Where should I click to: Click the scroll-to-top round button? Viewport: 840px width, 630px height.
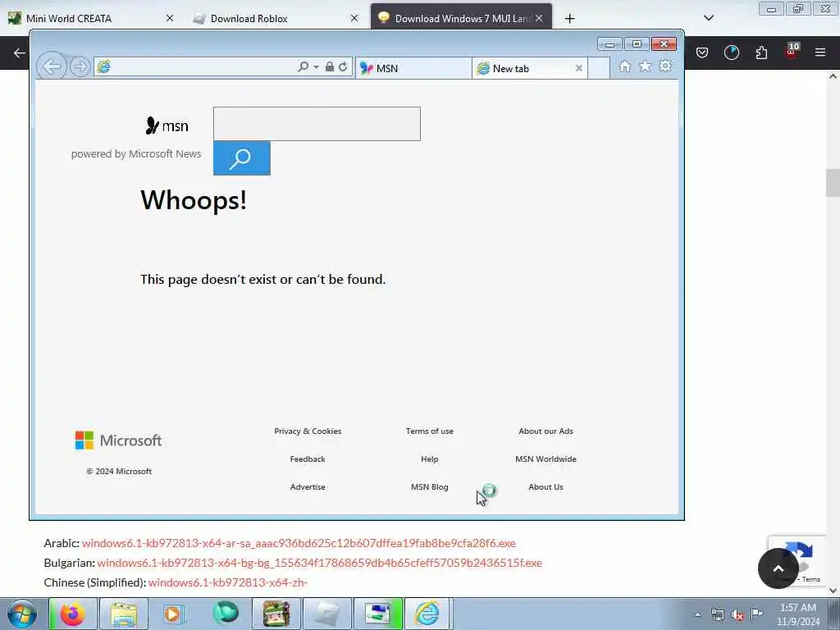click(778, 568)
